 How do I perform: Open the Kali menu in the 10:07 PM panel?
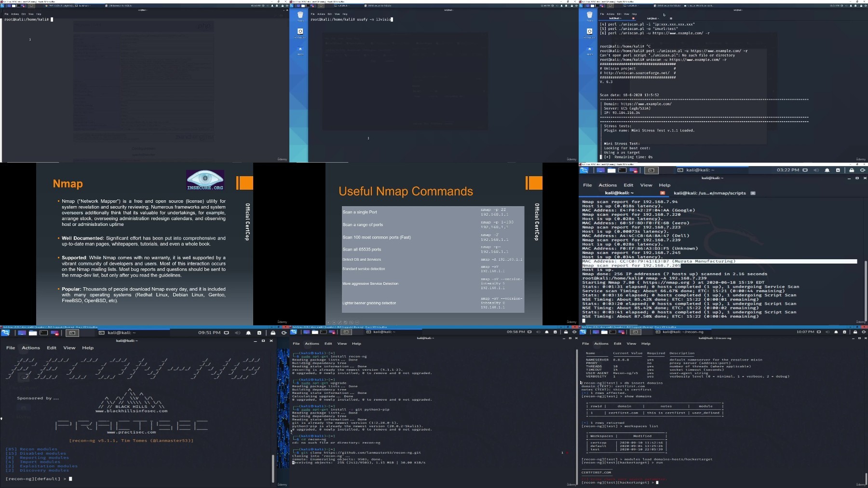[583, 332]
